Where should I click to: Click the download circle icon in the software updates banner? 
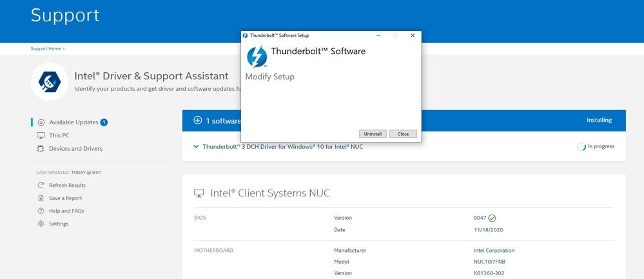pyautogui.click(x=197, y=120)
